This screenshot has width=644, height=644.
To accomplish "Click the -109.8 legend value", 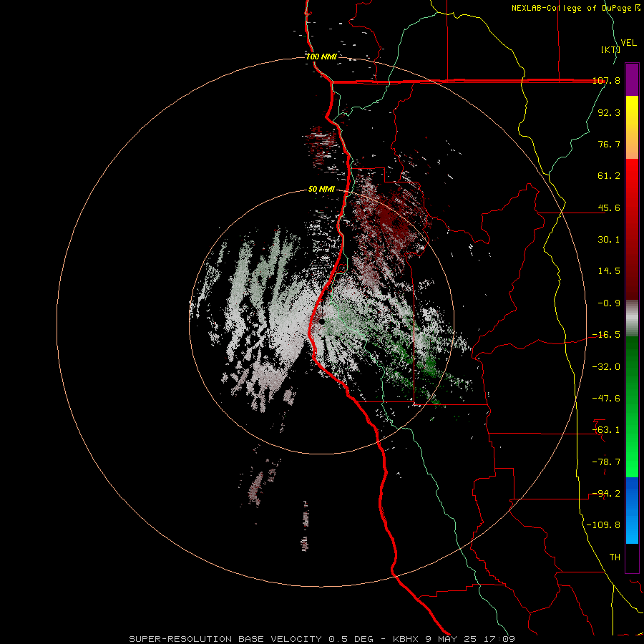I will click(603, 525).
